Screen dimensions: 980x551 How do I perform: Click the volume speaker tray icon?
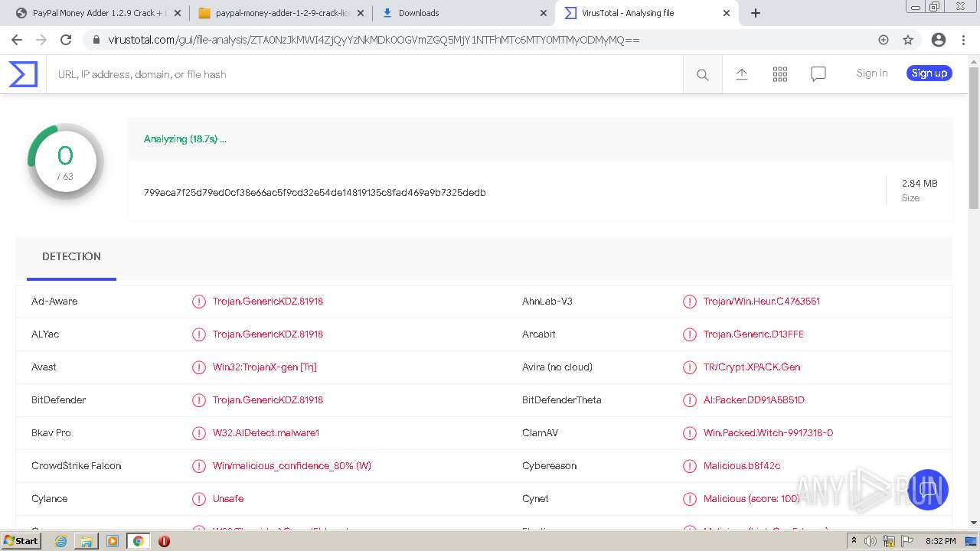pos(871,541)
